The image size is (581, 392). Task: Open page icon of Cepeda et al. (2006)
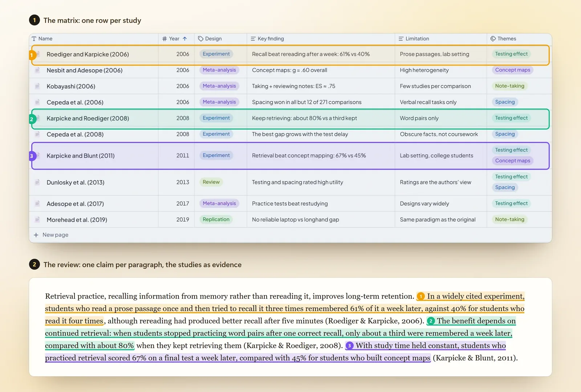pyautogui.click(x=37, y=102)
